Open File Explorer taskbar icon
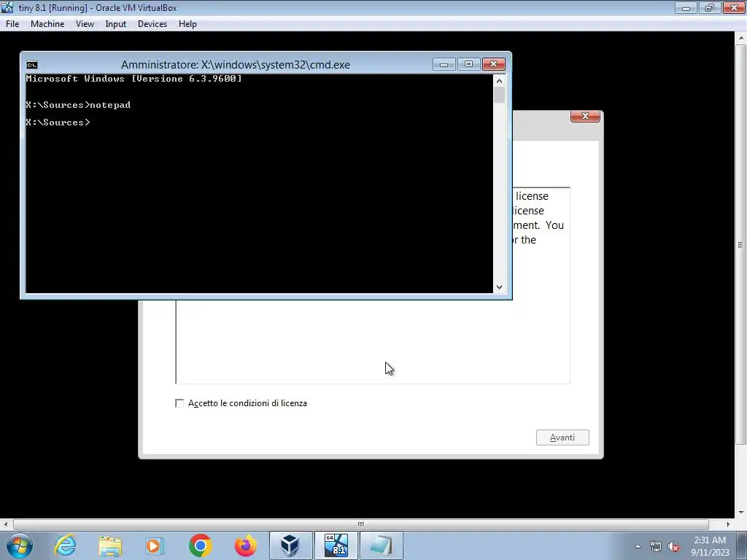747x560 pixels. point(110,545)
